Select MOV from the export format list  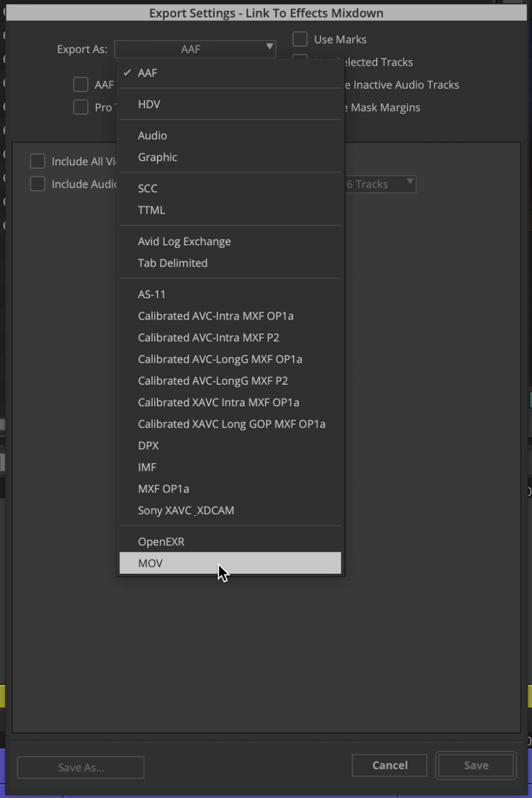(230, 563)
